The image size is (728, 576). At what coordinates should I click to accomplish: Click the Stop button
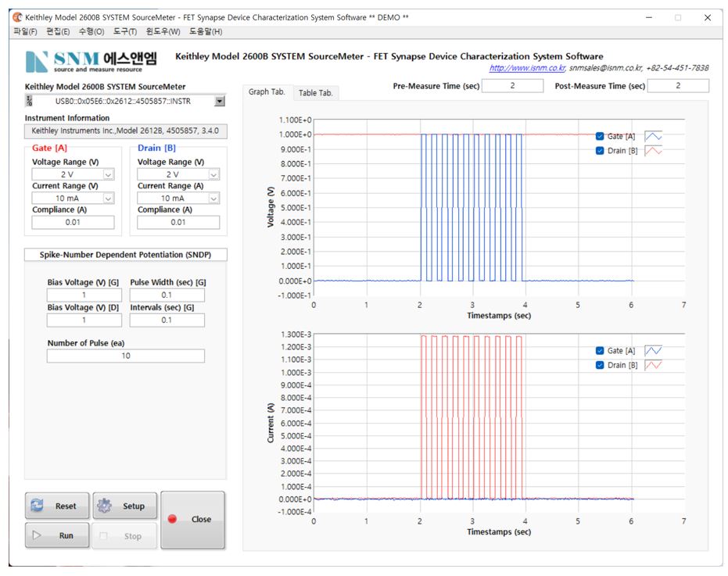tap(124, 536)
